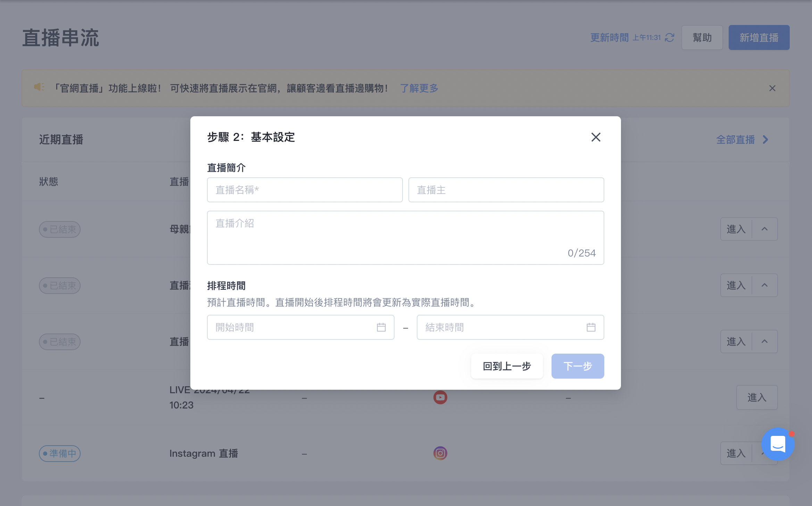Click the refresh icon beside 更新時間

[x=669, y=37]
